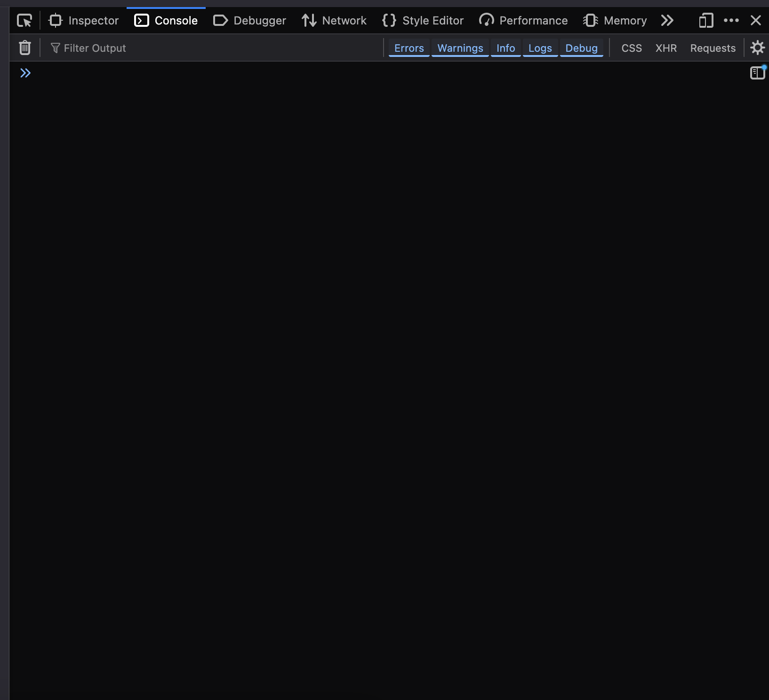This screenshot has height=700, width=769.
Task: Toggle the Errors filter
Action: click(x=409, y=48)
